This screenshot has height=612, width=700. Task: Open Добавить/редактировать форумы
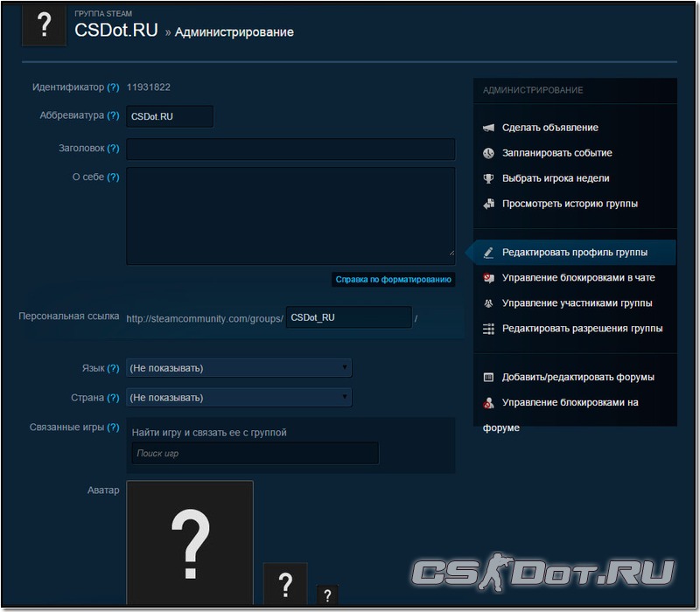coord(578,378)
